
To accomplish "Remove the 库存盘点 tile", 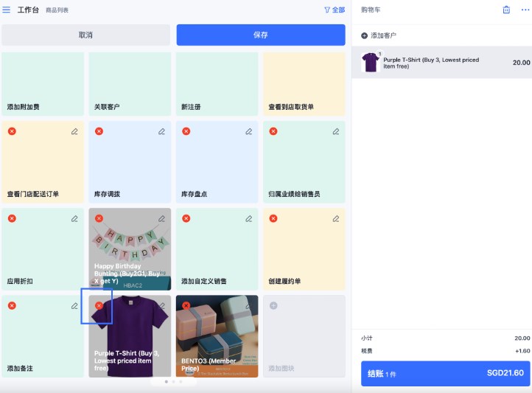I will (186, 131).
